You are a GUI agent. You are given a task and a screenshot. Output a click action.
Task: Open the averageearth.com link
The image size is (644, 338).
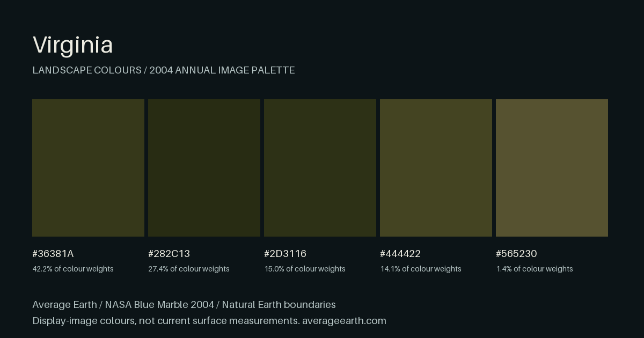coord(344,321)
